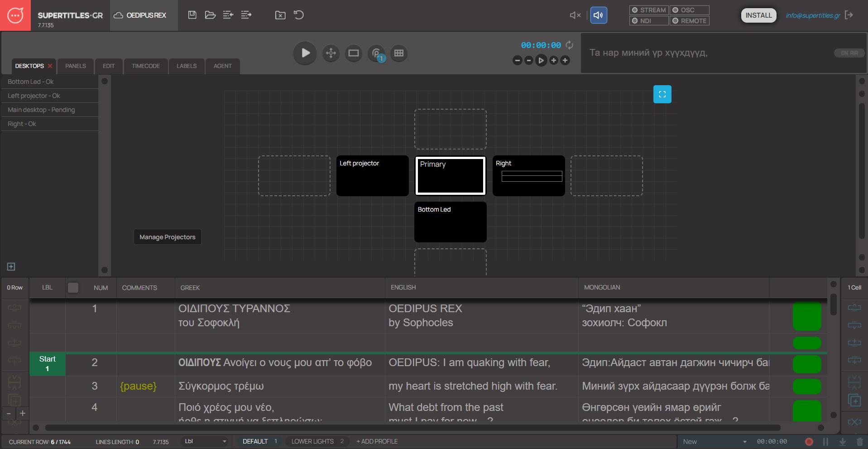Toggle the ON AIR switch
The image size is (868, 449).
coord(849,53)
